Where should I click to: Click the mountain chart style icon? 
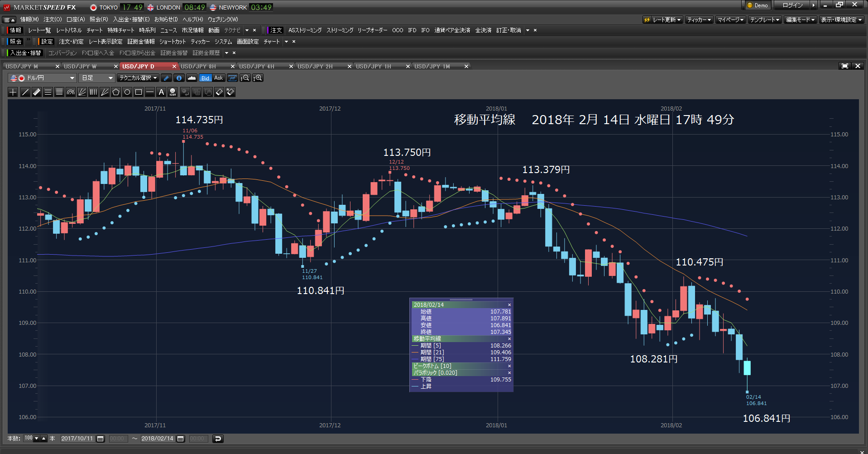point(192,78)
